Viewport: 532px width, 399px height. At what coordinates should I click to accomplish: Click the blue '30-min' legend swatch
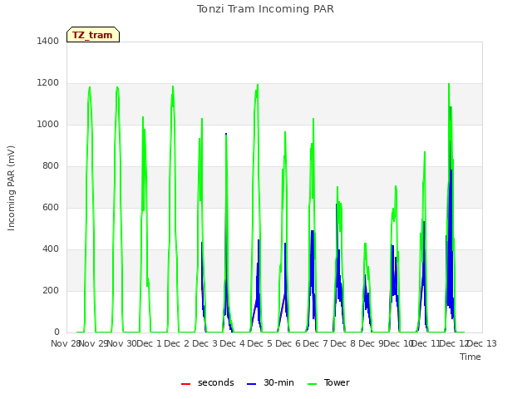click(251, 384)
